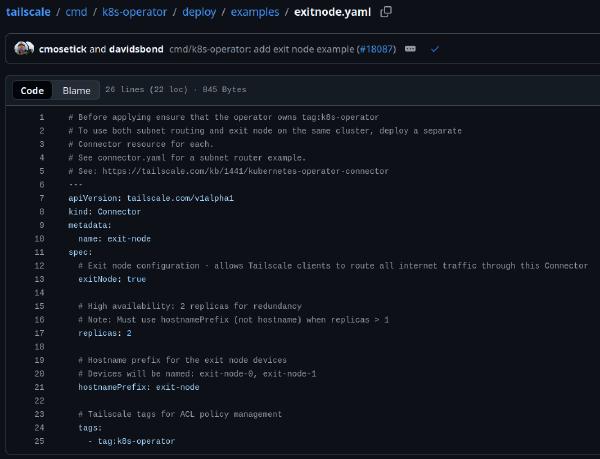Select line number 1

(42, 117)
